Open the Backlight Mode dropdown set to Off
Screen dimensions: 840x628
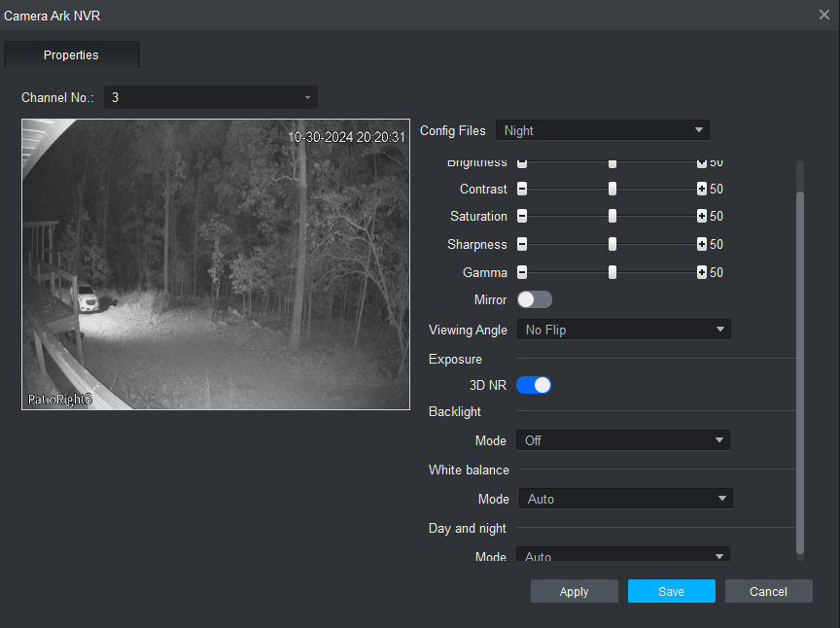coord(623,440)
